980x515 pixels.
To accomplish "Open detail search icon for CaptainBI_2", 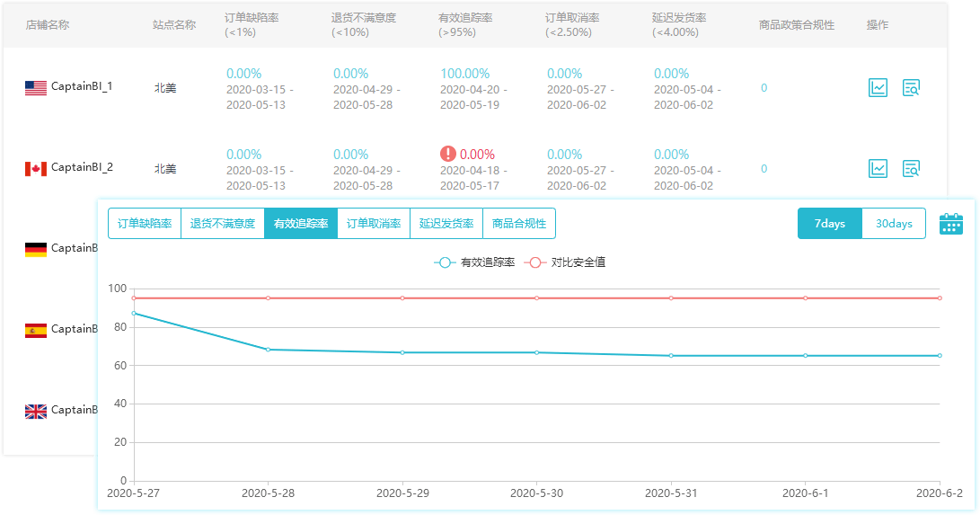I will pos(911,168).
